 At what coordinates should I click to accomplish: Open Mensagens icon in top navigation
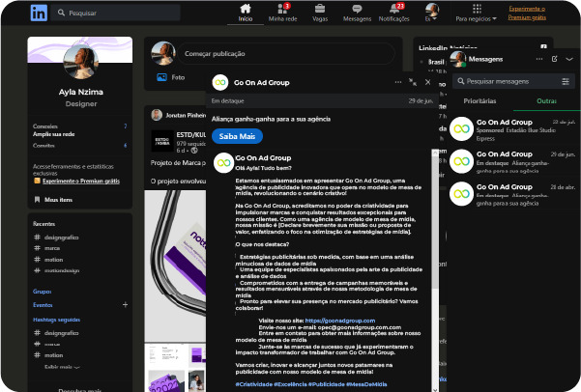tap(358, 9)
